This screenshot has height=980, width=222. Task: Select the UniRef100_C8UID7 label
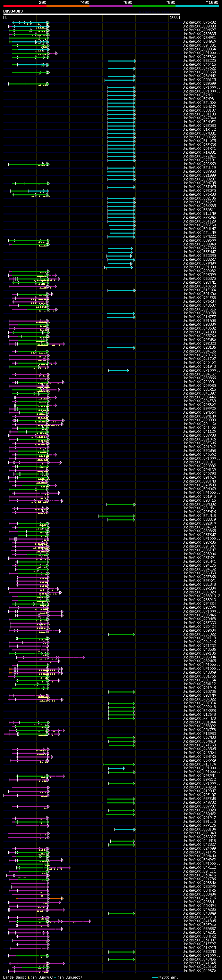click(199, 110)
